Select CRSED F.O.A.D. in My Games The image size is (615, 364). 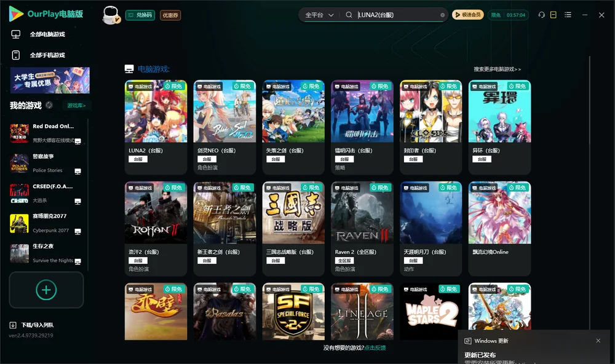click(46, 193)
